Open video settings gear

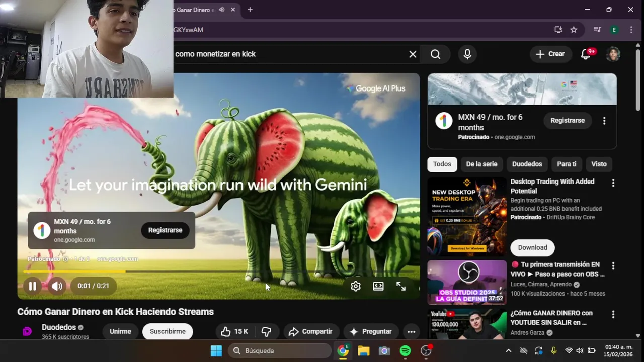click(x=356, y=286)
